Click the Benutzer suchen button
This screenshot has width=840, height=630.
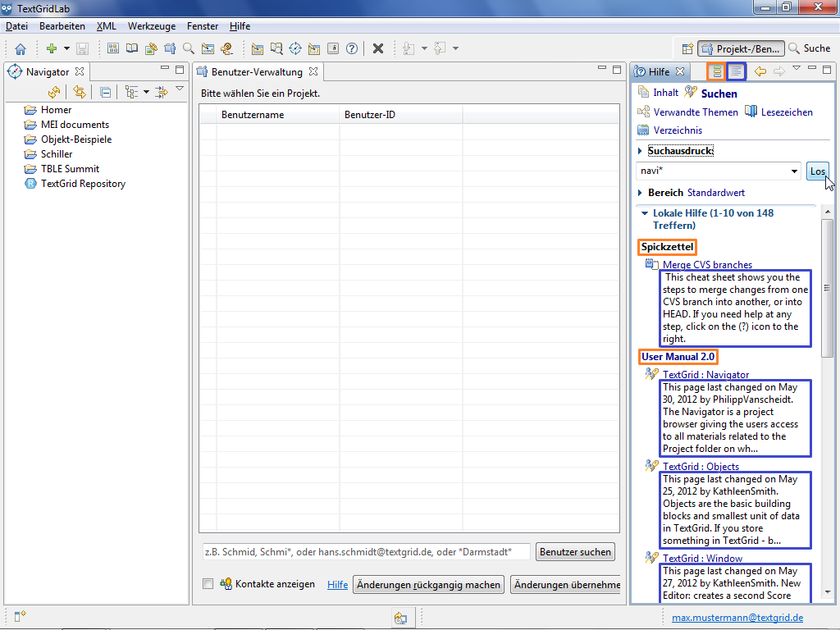pyautogui.click(x=575, y=552)
